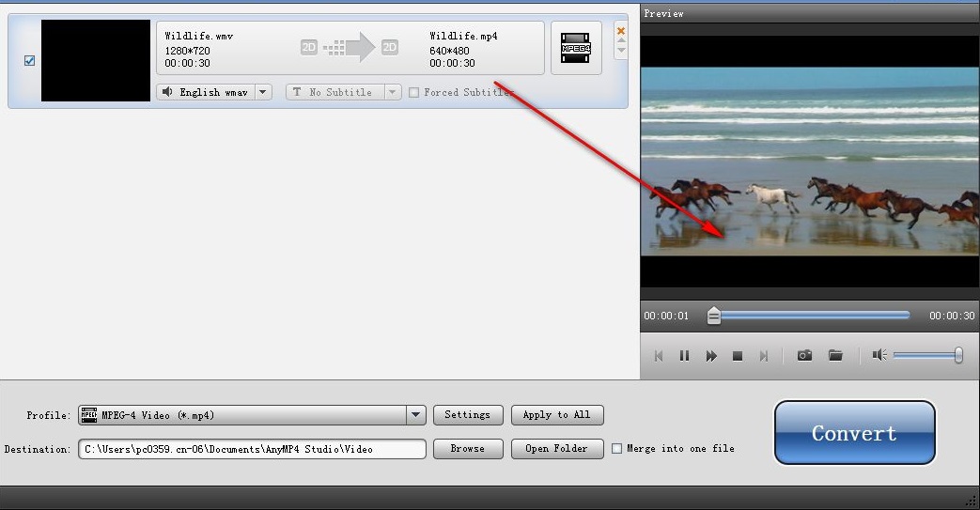Click elapsed time 00:00:01 in preview
The image size is (980, 510).
click(x=666, y=316)
